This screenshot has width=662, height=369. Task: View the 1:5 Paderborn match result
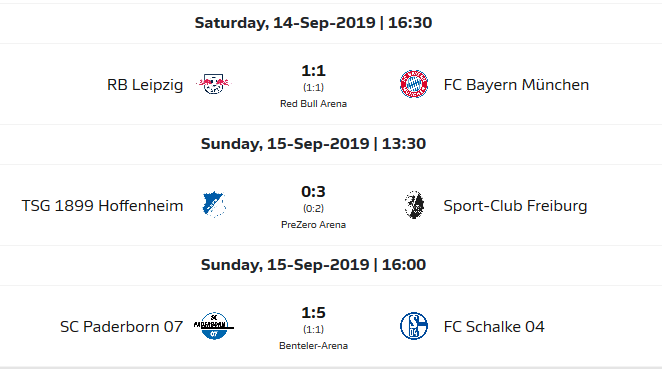pyautogui.click(x=313, y=313)
